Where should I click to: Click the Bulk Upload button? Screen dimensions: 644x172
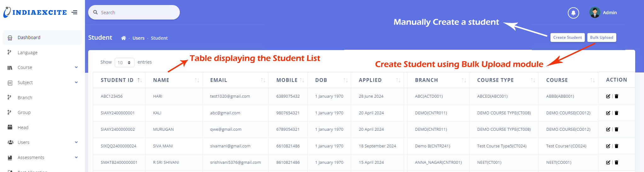point(601,37)
